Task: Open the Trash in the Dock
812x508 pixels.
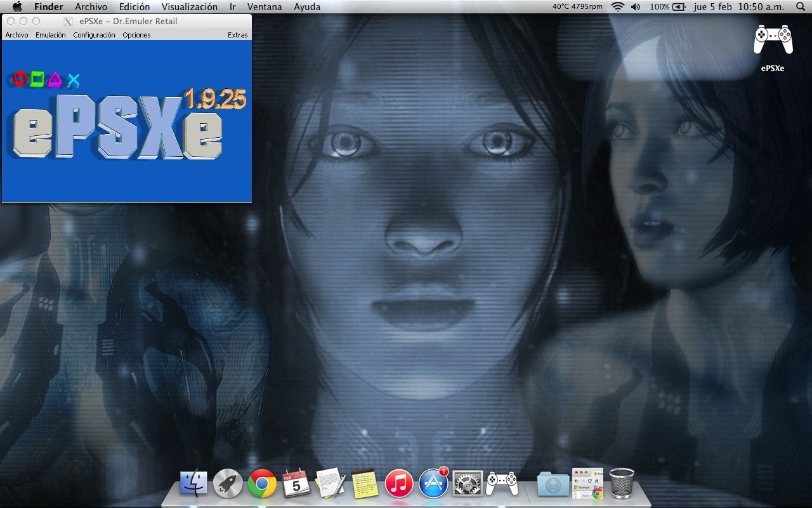Action: pos(622,483)
